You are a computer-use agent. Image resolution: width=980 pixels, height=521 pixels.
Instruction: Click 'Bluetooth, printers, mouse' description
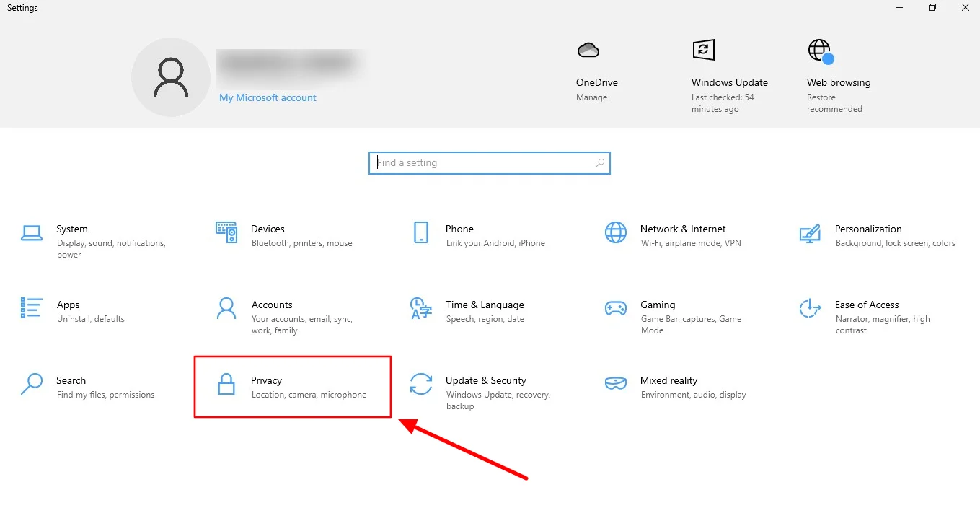[302, 243]
